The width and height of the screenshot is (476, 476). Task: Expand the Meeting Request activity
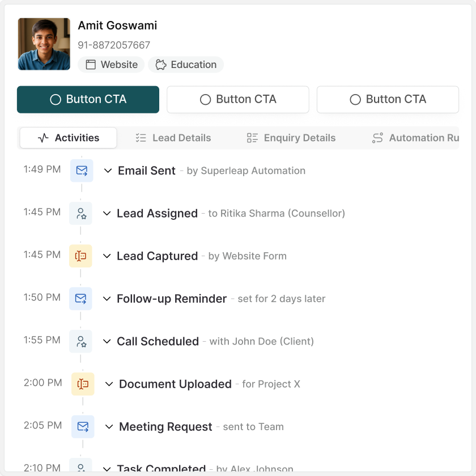tap(109, 427)
